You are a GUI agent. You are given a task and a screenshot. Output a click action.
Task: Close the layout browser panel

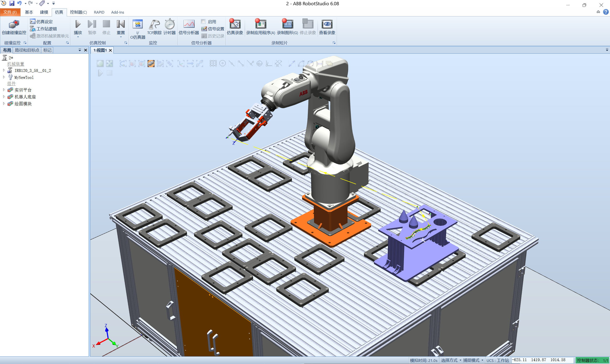(85, 50)
